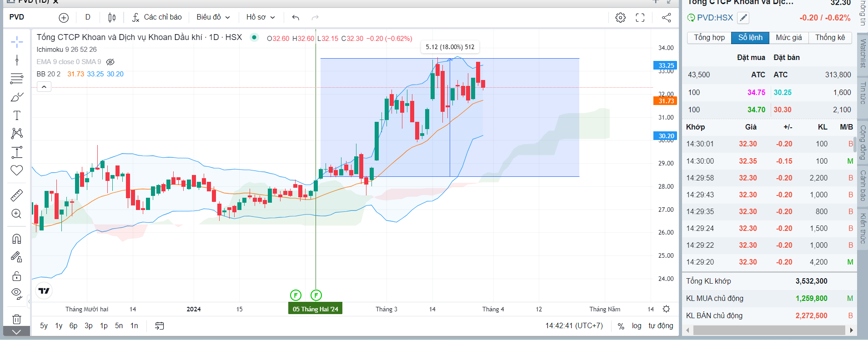Expand the Hồ sơ dropdown

[261, 17]
